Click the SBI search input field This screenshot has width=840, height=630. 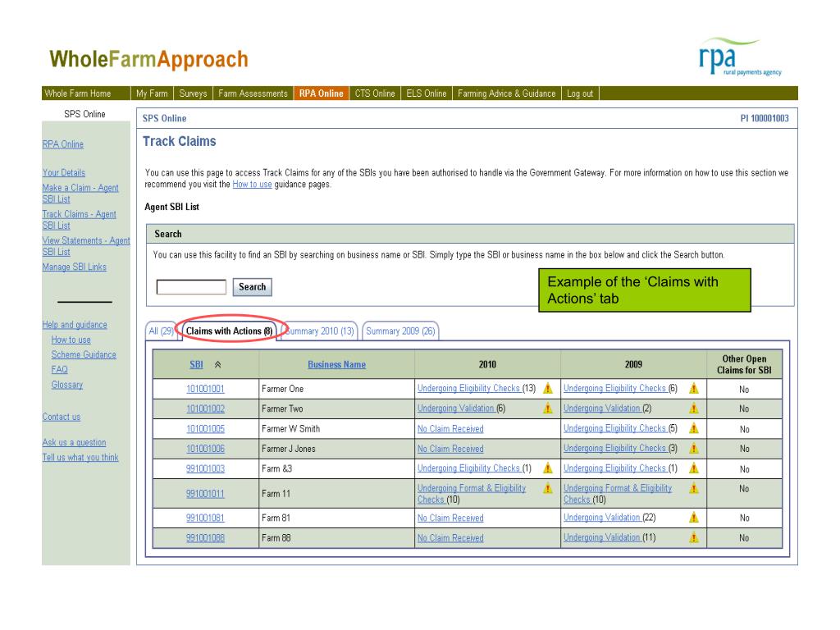(x=191, y=286)
